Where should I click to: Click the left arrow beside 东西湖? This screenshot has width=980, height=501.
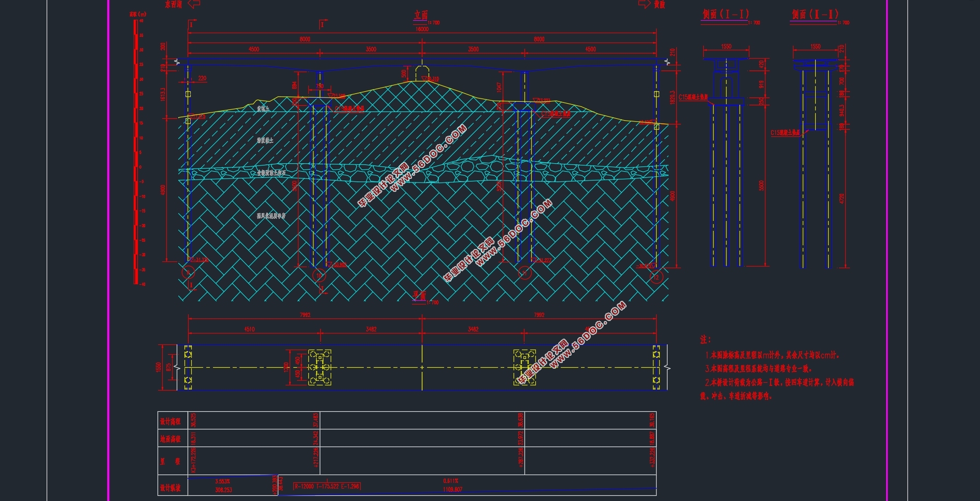(194, 4)
